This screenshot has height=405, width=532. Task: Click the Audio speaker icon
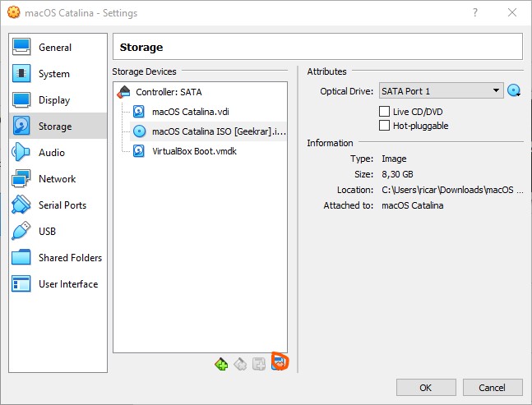pos(21,152)
